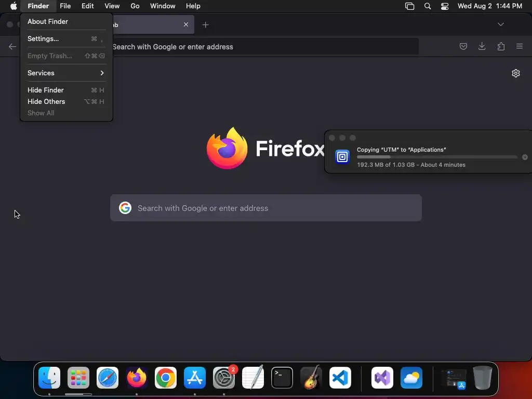Click the UTM icon in copy dialog
This screenshot has width=532, height=399.
pyautogui.click(x=342, y=157)
